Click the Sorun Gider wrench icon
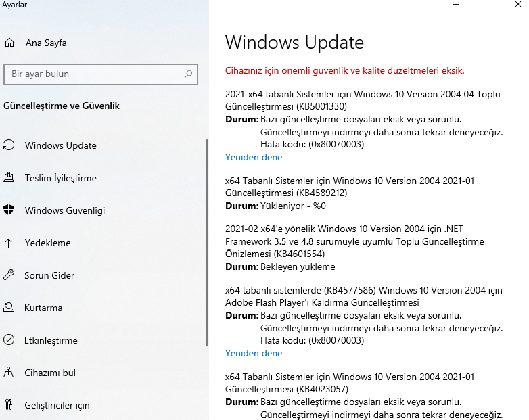The image size is (529, 420). [9, 275]
